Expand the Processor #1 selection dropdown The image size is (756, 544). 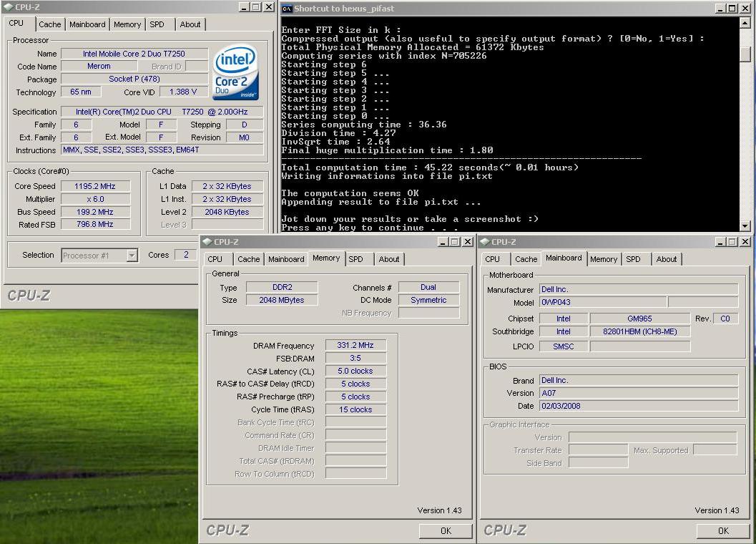pyautogui.click(x=132, y=256)
